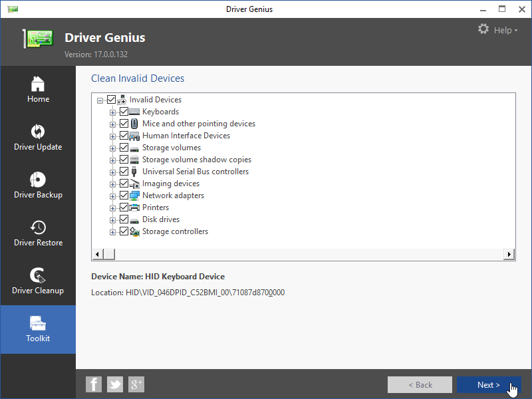Click the Back button

point(420,385)
